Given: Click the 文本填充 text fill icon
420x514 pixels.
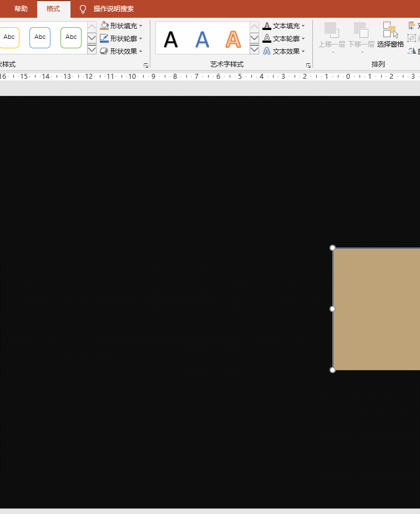Looking at the screenshot, I should (267, 26).
